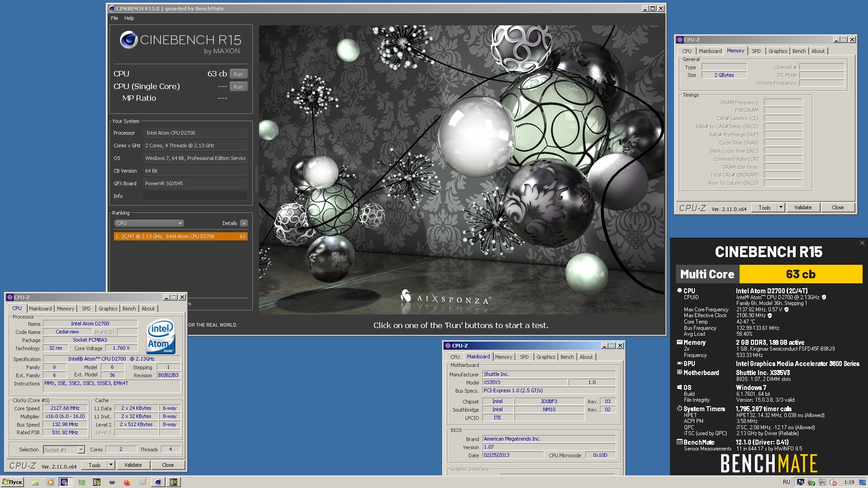Open the spider-shaped taskbar icon
Image resolution: width=868 pixels, height=488 pixels.
(112, 482)
